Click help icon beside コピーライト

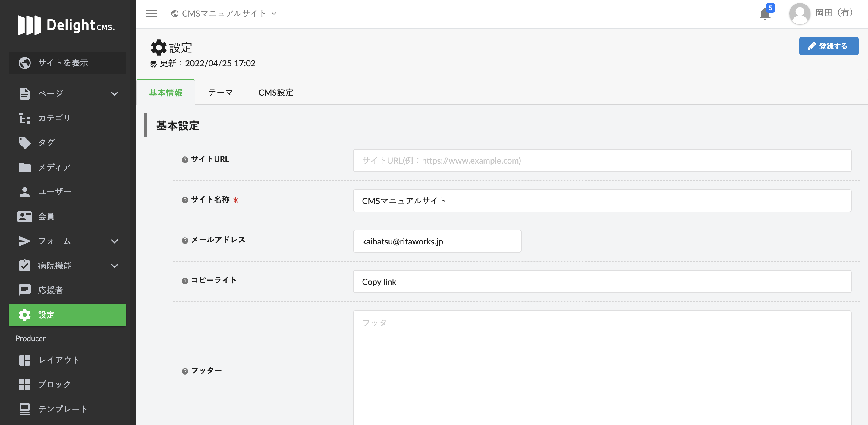(185, 281)
